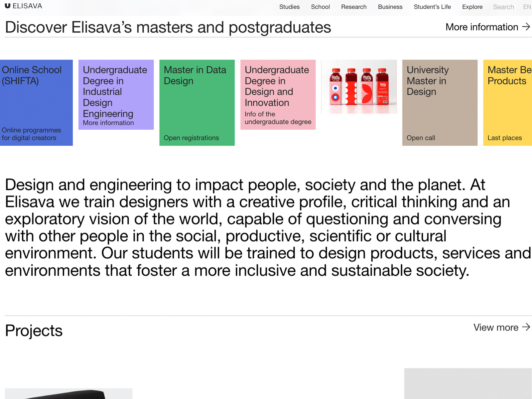
Task: Open the University Master in Design card
Action: (440, 102)
